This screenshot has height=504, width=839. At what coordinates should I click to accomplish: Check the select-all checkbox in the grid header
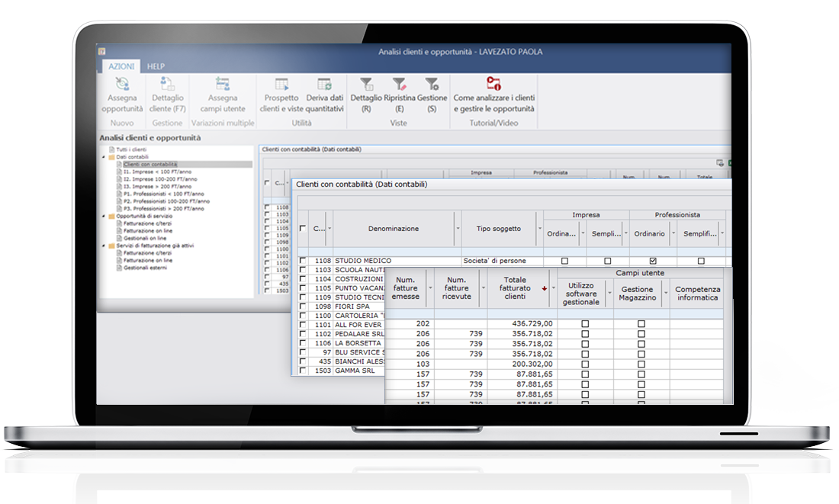coord(303,228)
